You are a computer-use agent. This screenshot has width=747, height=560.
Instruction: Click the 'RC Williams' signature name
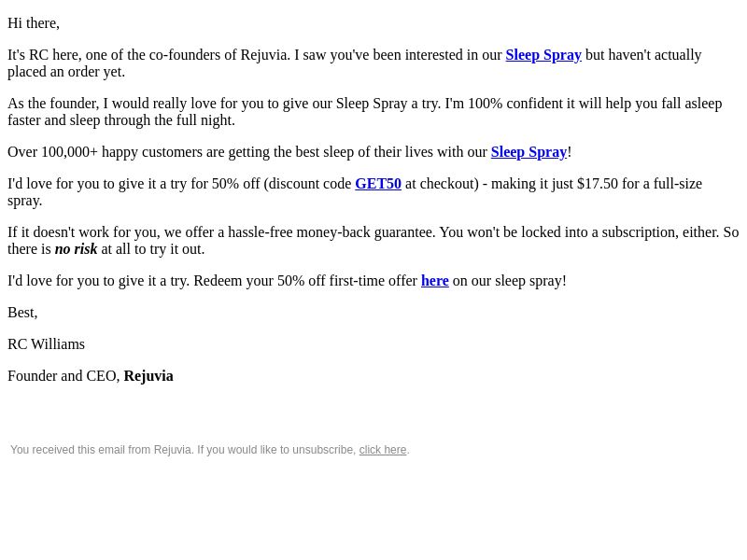[46, 344]
